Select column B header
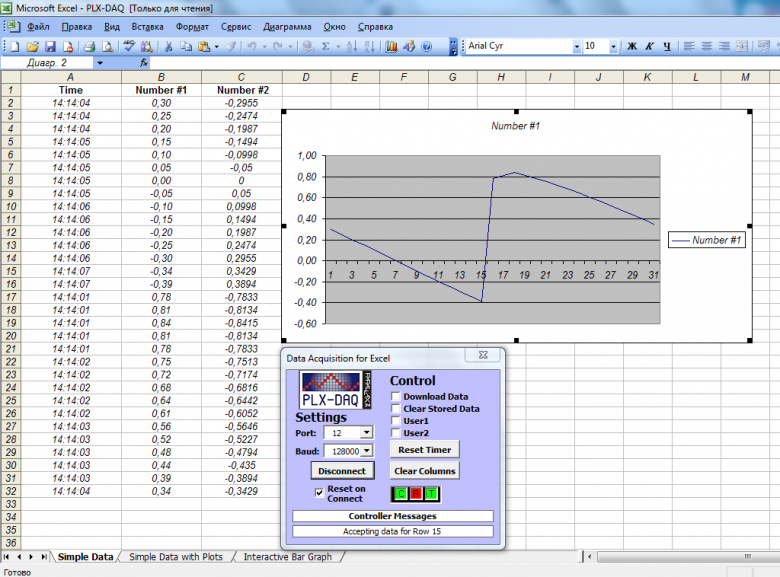The height and width of the screenshot is (577, 780). (161, 77)
